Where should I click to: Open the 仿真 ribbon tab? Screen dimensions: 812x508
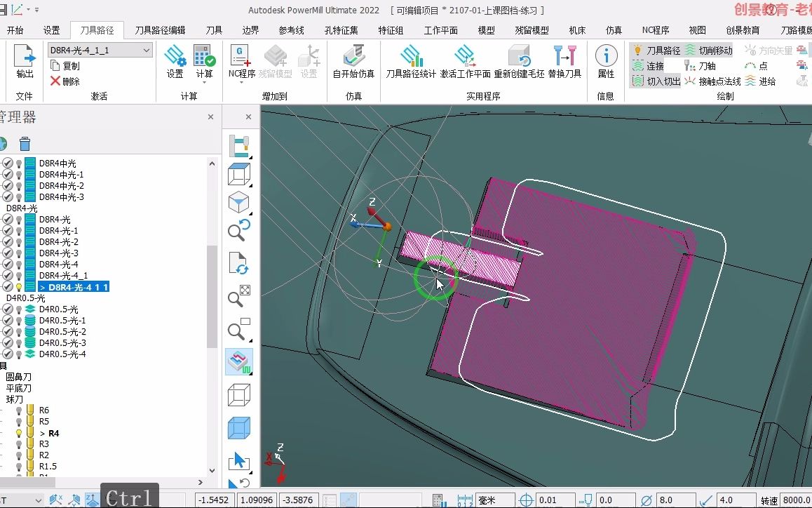point(614,30)
